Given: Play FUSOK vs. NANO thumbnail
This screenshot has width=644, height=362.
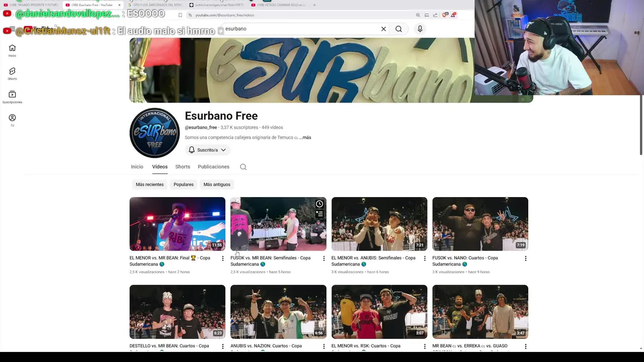Looking at the screenshot, I should 480,224.
